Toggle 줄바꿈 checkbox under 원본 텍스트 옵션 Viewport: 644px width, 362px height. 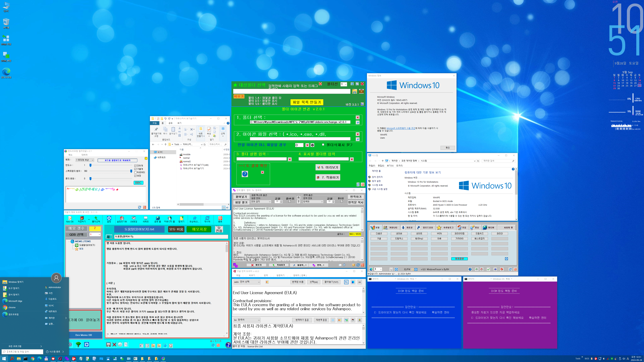coord(289,202)
